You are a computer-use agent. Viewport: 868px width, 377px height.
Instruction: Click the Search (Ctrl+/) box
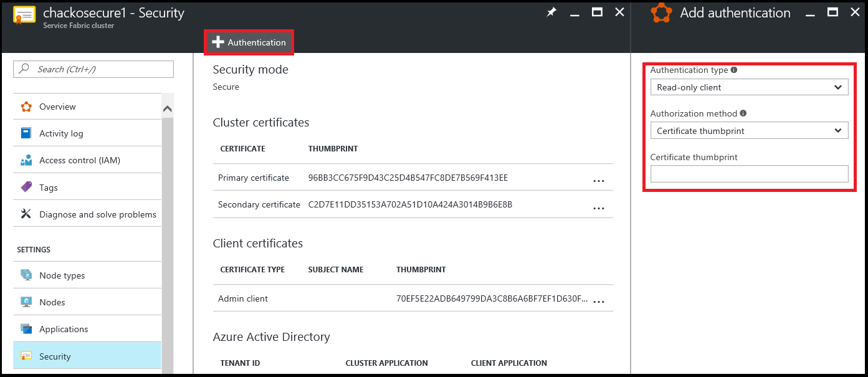click(93, 69)
